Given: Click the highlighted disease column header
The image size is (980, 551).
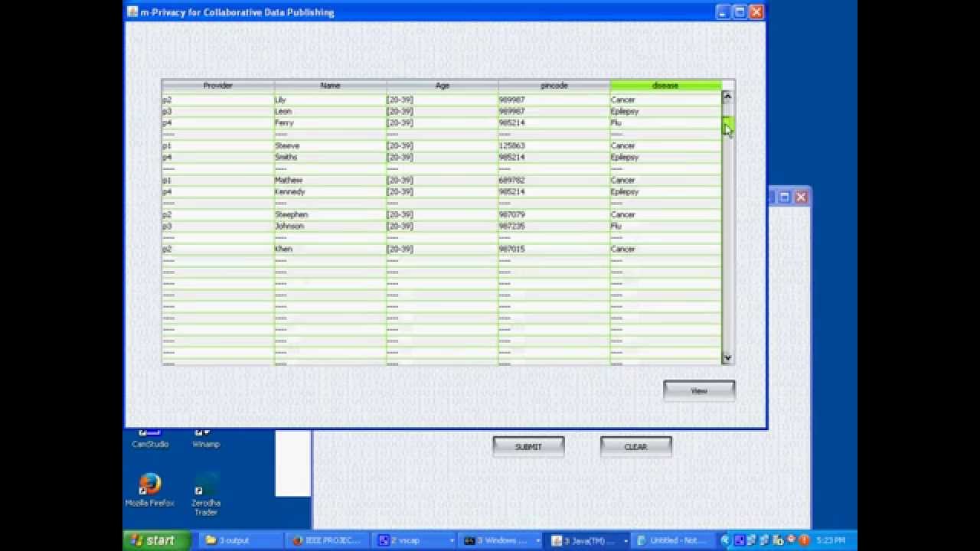Looking at the screenshot, I should [x=665, y=86].
